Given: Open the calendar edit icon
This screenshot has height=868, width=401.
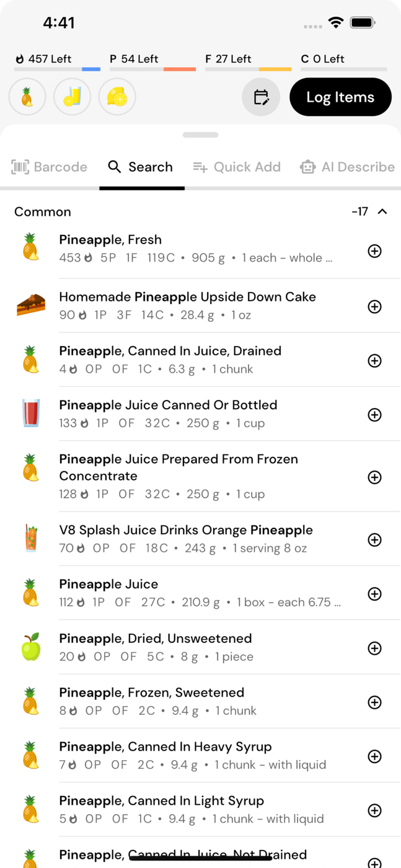Looking at the screenshot, I should (x=261, y=97).
